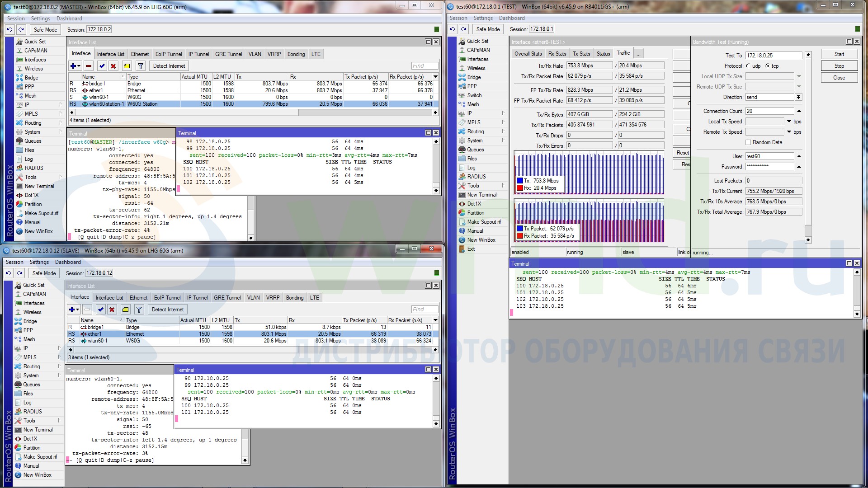Image resolution: width=868 pixels, height=488 pixels.
Task: Open the Direction dropdown in Bandwidth Test
Action: [799, 97]
